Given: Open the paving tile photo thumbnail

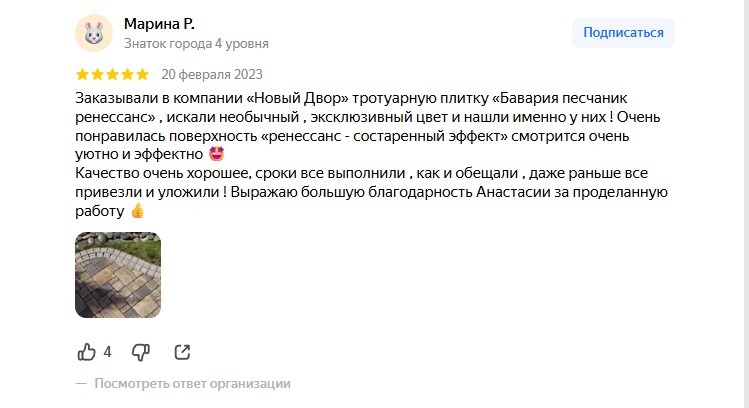Looking at the screenshot, I should [x=118, y=275].
